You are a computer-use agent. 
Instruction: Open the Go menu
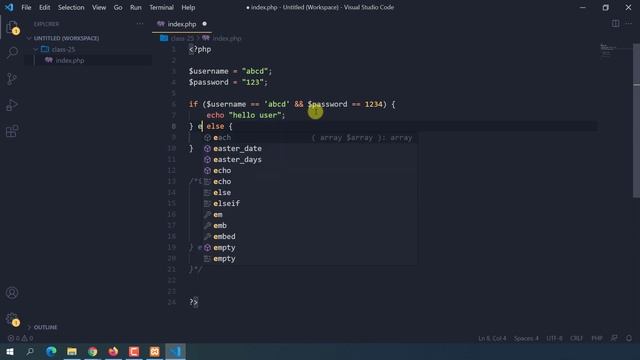[118, 7]
